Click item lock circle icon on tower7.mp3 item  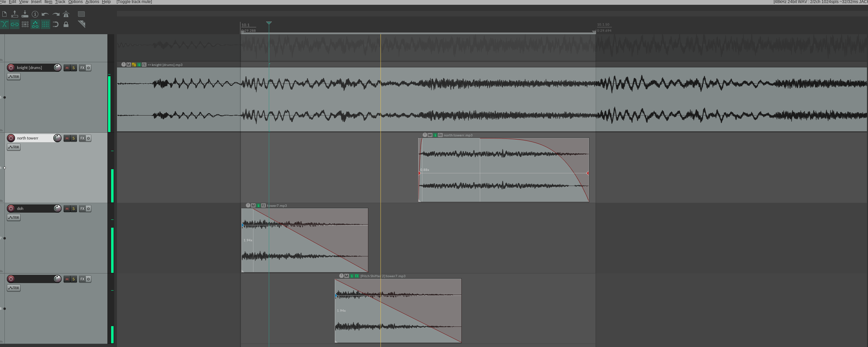tap(248, 205)
